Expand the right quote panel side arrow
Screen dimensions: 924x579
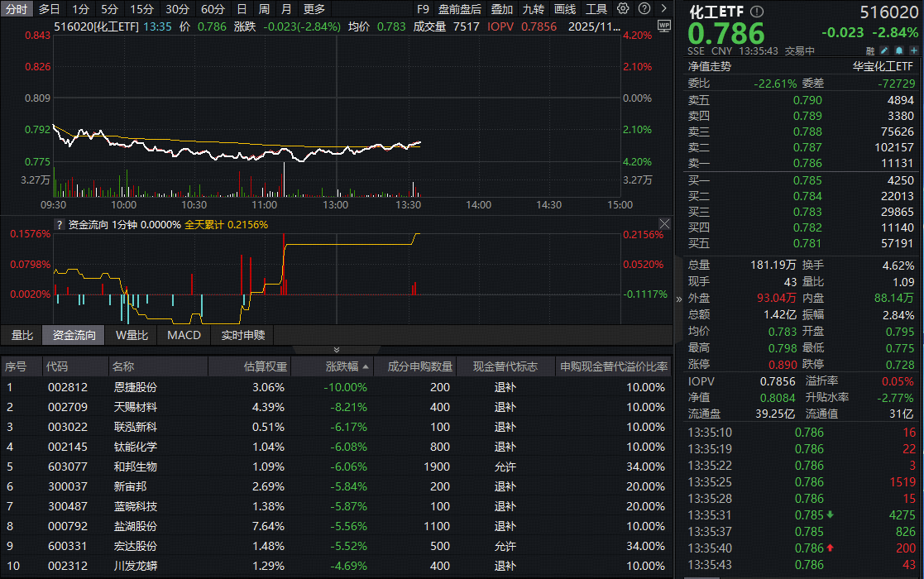[x=679, y=299]
